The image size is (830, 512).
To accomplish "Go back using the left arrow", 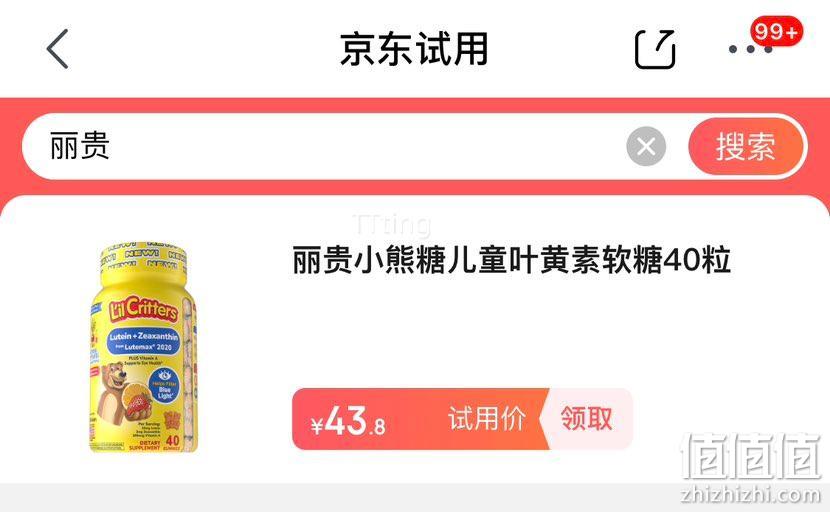I will point(58,49).
